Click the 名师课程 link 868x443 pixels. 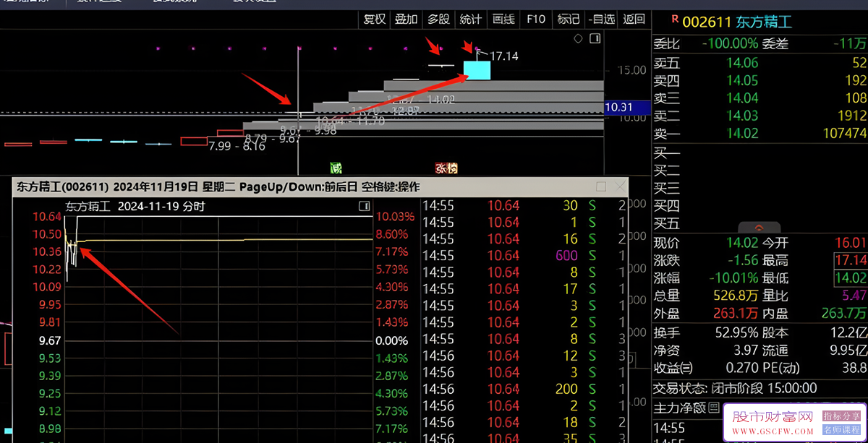pos(841,429)
